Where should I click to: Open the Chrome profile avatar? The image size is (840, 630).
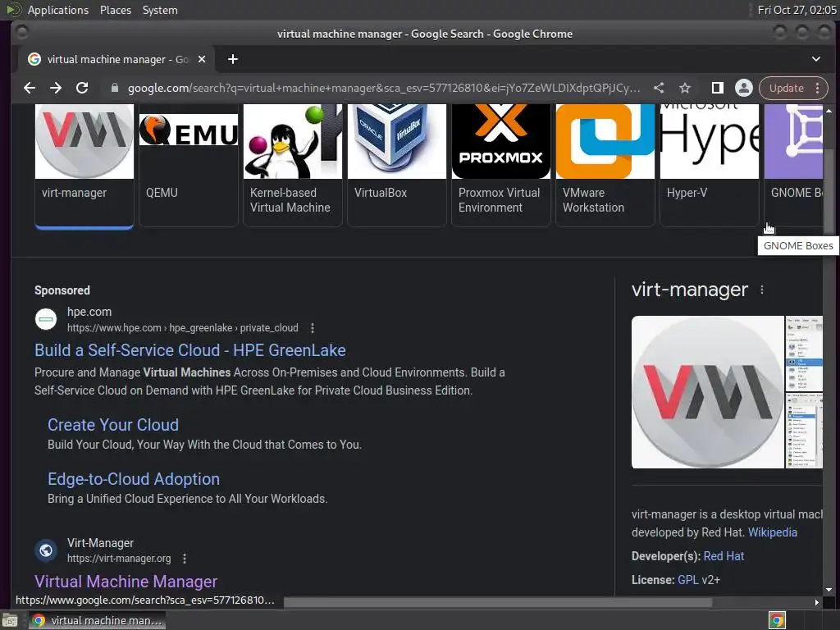(x=743, y=88)
